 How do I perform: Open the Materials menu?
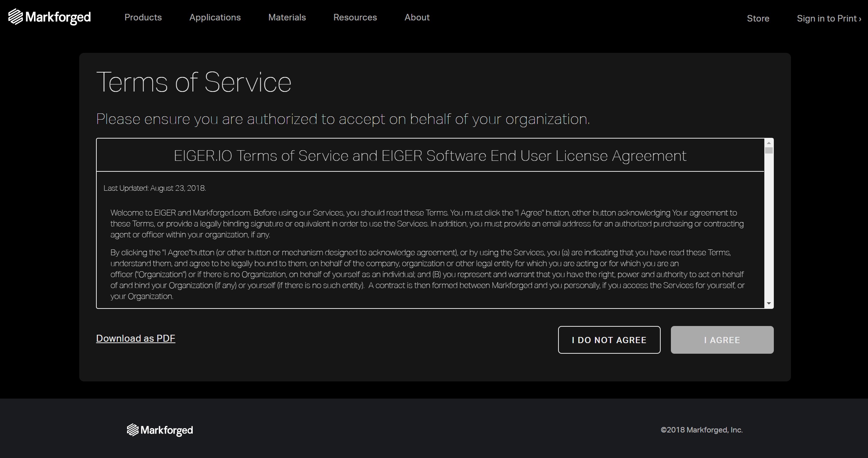point(287,17)
